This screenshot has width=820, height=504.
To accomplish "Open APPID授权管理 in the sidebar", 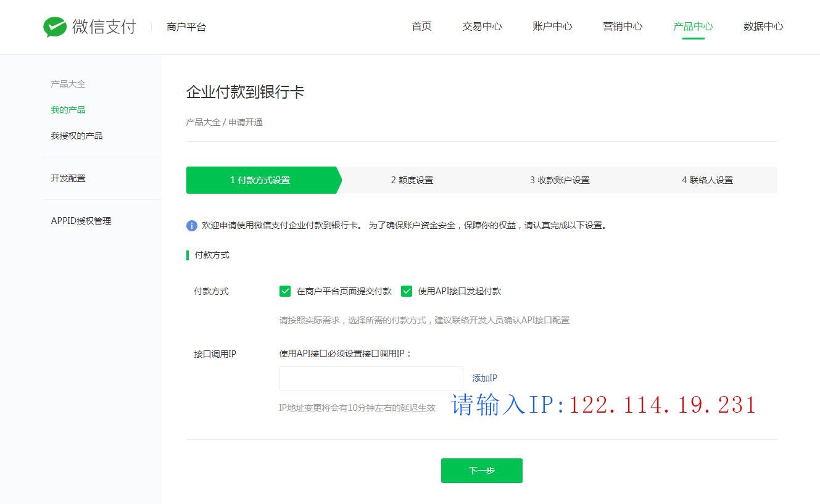I will 81,221.
